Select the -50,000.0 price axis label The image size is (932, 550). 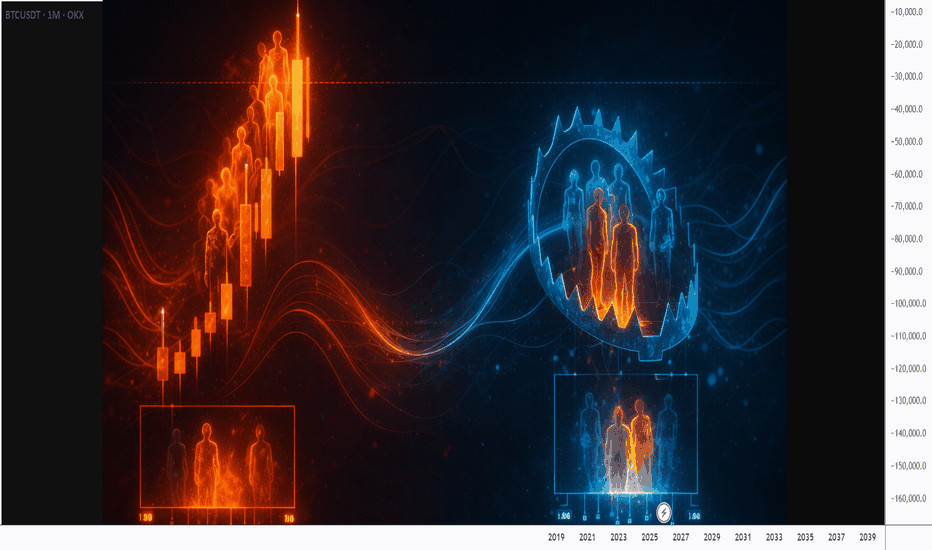click(x=909, y=142)
